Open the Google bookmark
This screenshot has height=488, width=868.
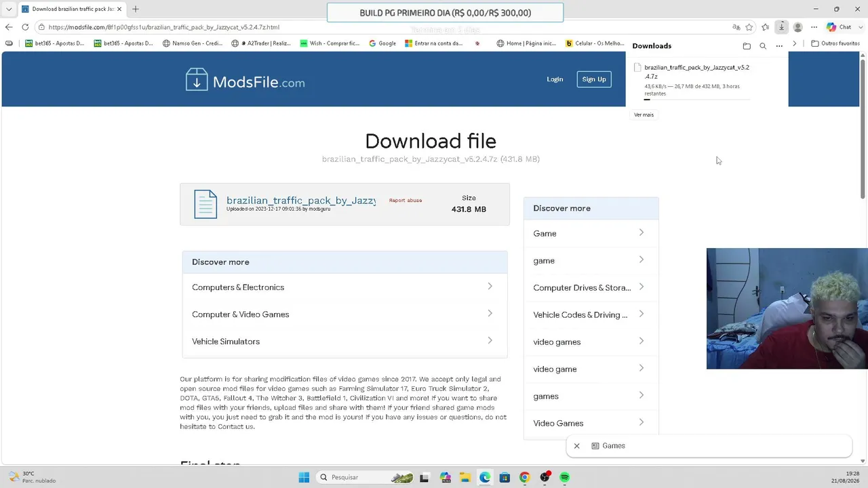tap(382, 43)
